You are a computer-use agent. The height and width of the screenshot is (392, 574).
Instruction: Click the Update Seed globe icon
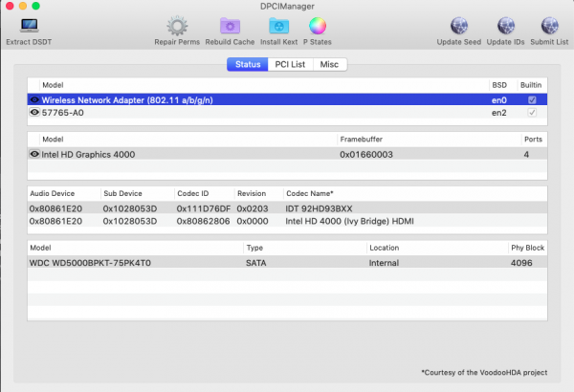pyautogui.click(x=458, y=26)
